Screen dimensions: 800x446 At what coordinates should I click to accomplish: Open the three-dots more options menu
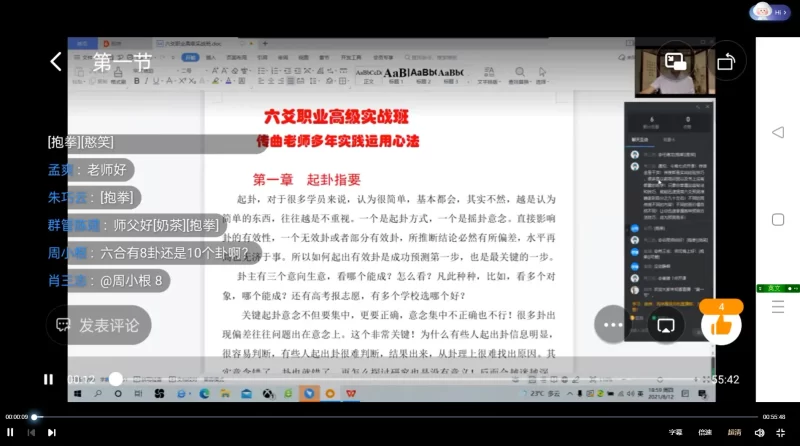612,324
